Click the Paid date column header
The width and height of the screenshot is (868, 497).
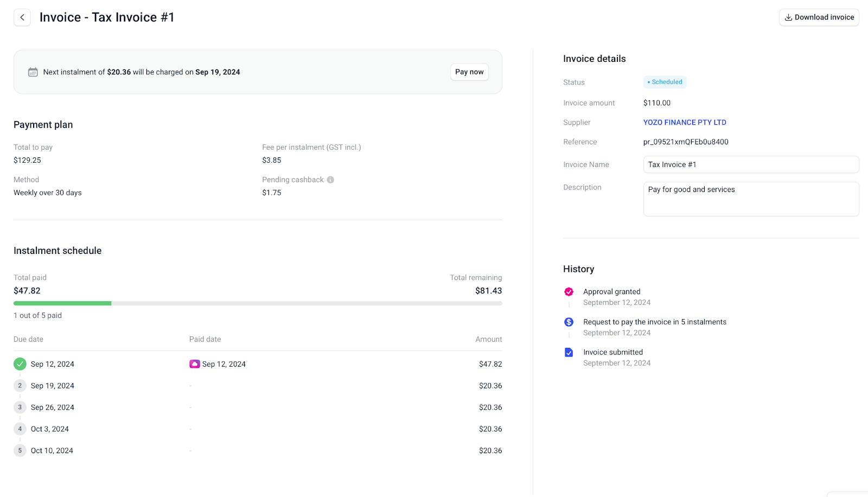pyautogui.click(x=205, y=339)
